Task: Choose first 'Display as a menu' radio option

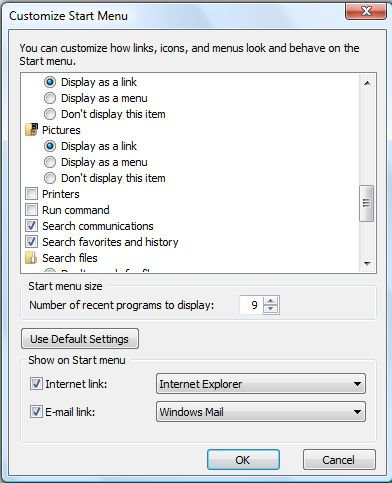Action: point(50,98)
